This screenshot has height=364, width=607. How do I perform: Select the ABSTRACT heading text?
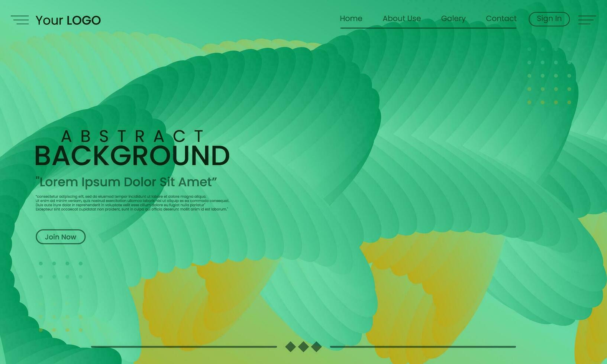click(133, 136)
